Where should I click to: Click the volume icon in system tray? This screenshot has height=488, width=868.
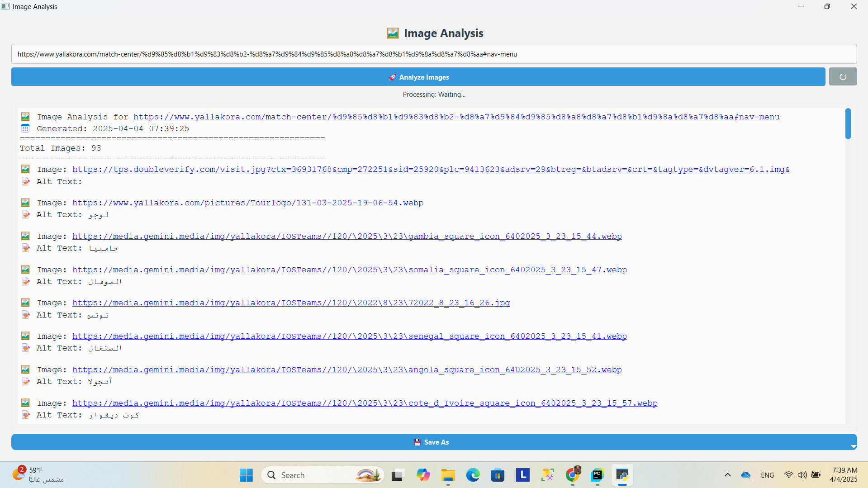point(802,475)
